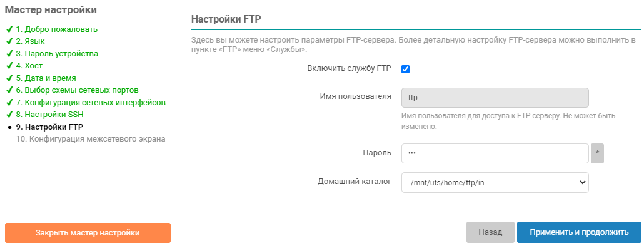The height and width of the screenshot is (248, 644).
Task: Click the checkmark icon beside Добро пожаловать
Action: click(x=9, y=29)
